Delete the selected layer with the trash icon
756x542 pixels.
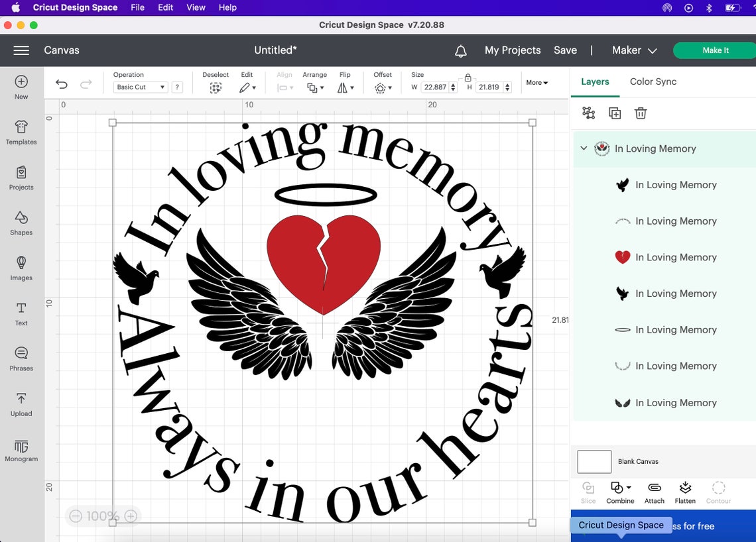(640, 113)
